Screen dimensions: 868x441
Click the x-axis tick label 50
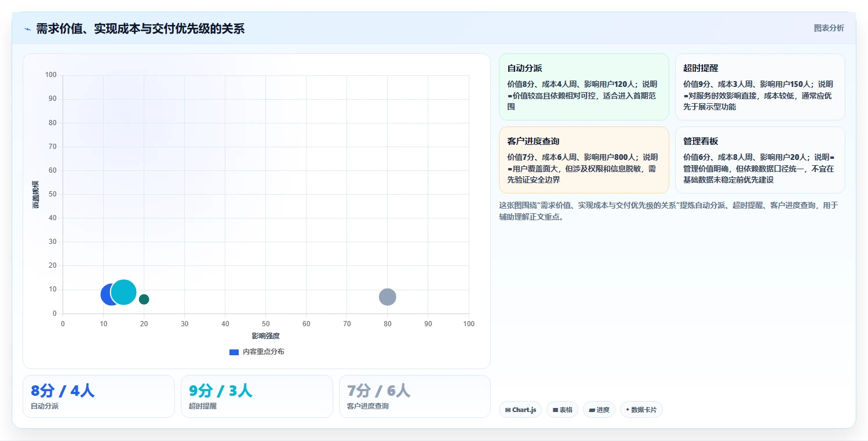(266, 324)
